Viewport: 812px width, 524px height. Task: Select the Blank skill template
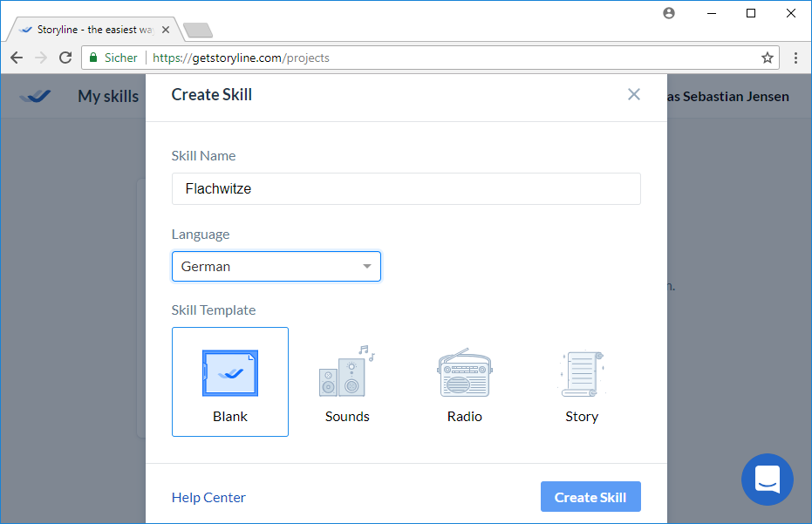coord(230,382)
